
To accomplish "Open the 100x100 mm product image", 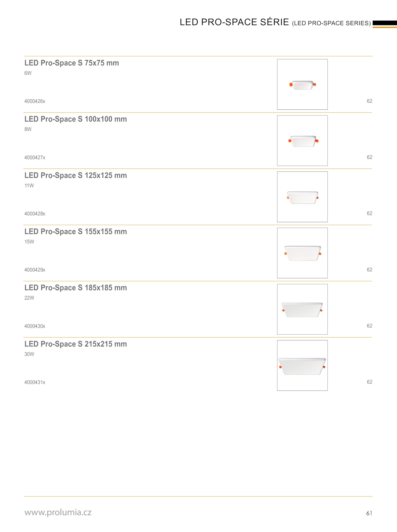I will tap(302, 141).
